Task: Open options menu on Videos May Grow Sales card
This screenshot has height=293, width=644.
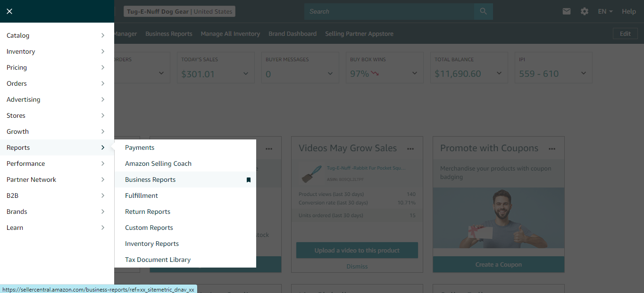Action: coord(410,148)
